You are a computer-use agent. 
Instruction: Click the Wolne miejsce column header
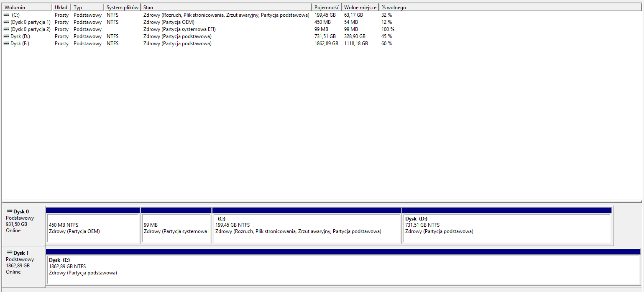(360, 8)
